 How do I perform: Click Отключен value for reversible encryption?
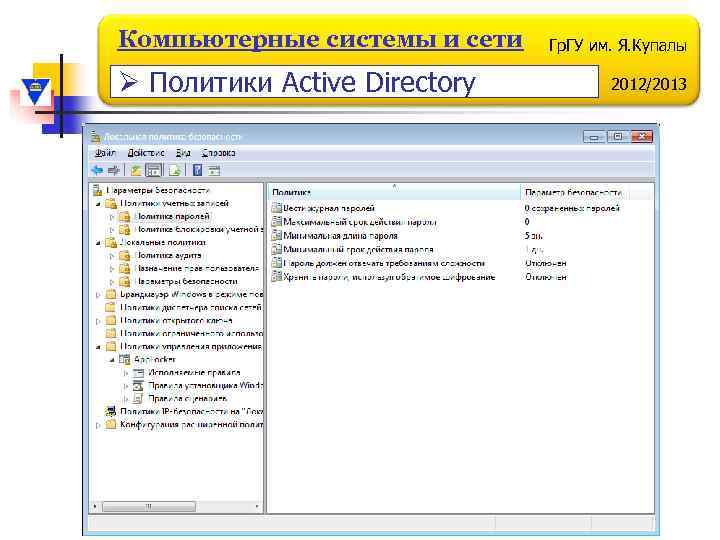pyautogui.click(x=546, y=277)
